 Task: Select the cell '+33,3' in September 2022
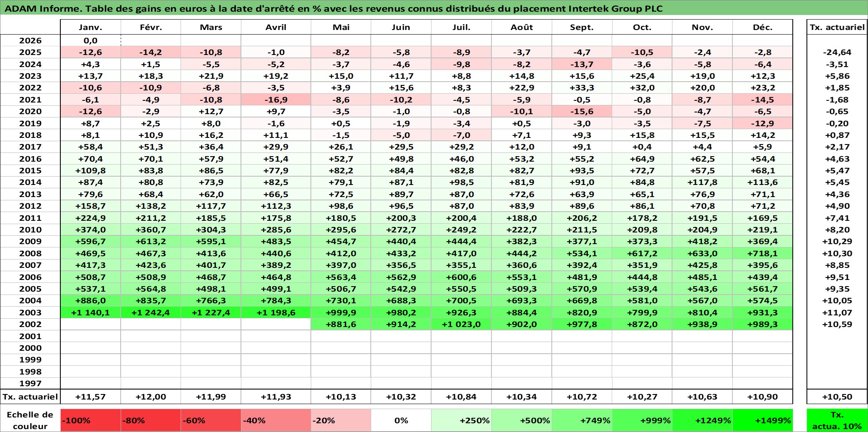tap(582, 87)
